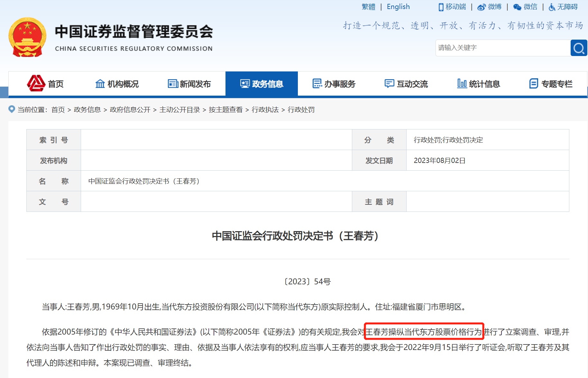Viewport: 588px width, 378px height.
Task: Open the 互动交流 navigation tab
Action: click(x=406, y=84)
